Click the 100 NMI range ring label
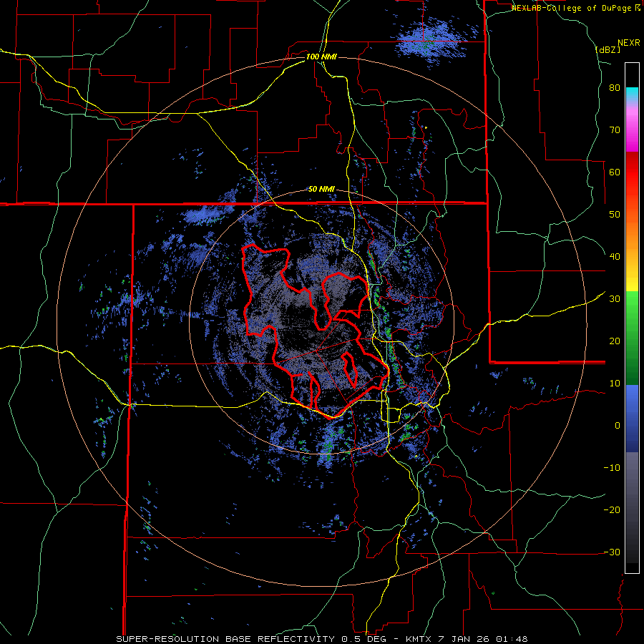This screenshot has width=644, height=644. (321, 57)
